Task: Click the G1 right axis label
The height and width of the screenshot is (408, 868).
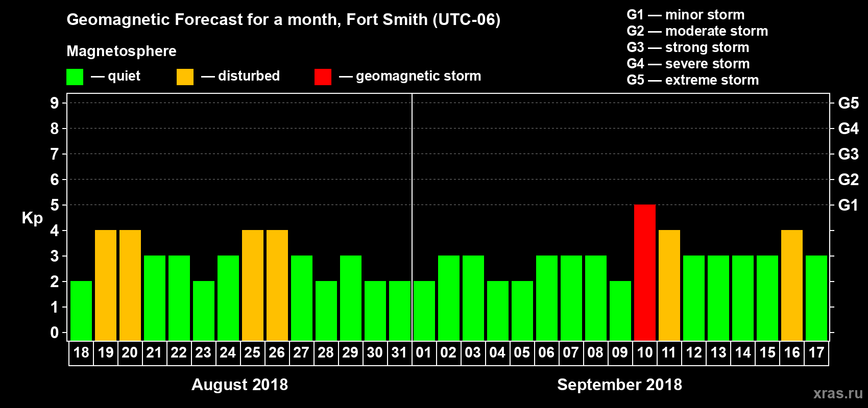Action: (849, 205)
